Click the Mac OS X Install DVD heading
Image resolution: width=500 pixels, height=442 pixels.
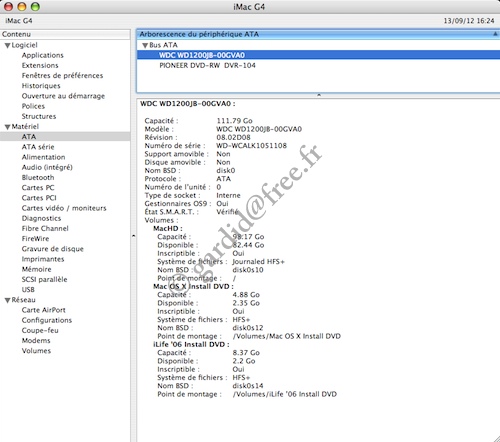[x=193, y=287]
